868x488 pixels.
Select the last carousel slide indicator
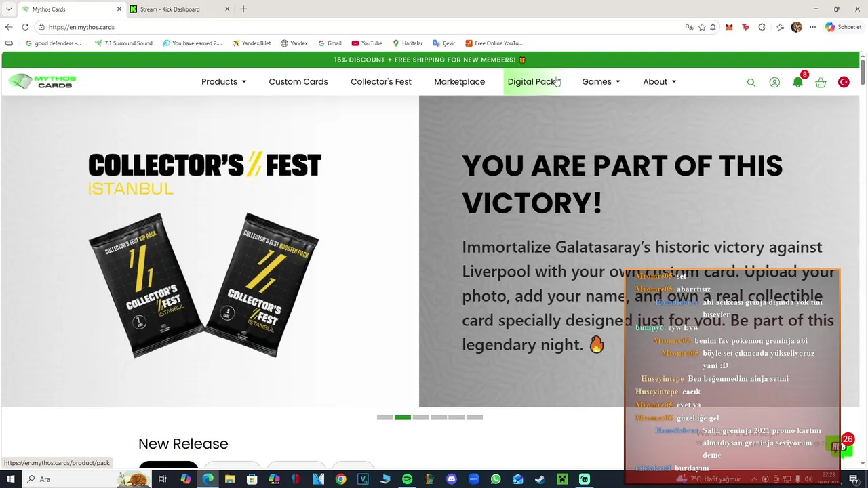pyautogui.click(x=475, y=418)
